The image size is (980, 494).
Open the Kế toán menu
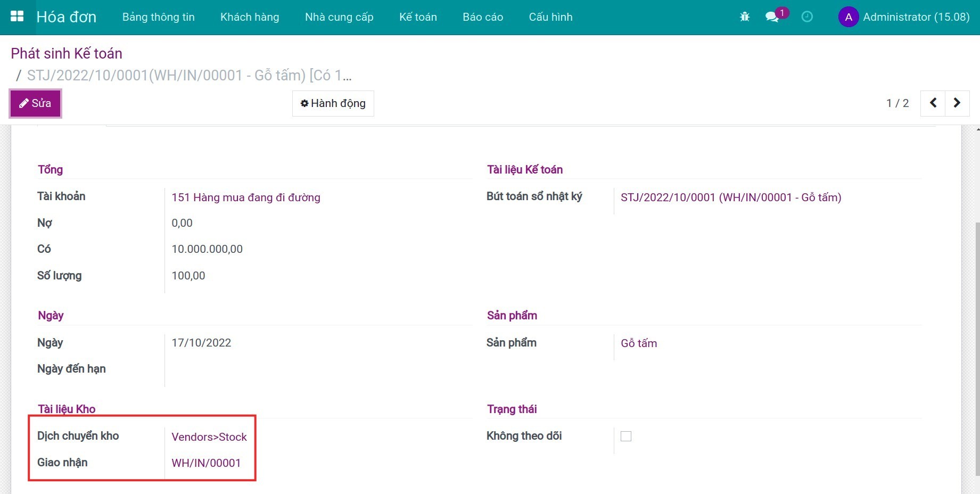(x=418, y=17)
